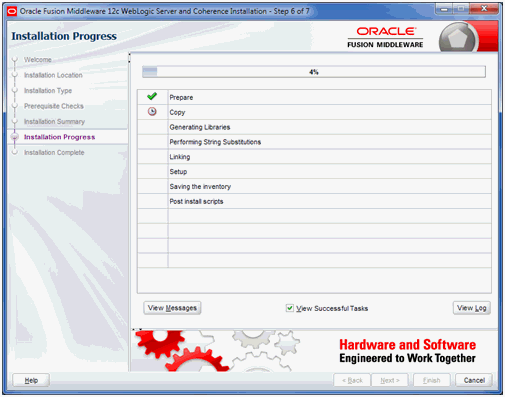
Task: Click Post install scripts row
Action: [x=314, y=201]
